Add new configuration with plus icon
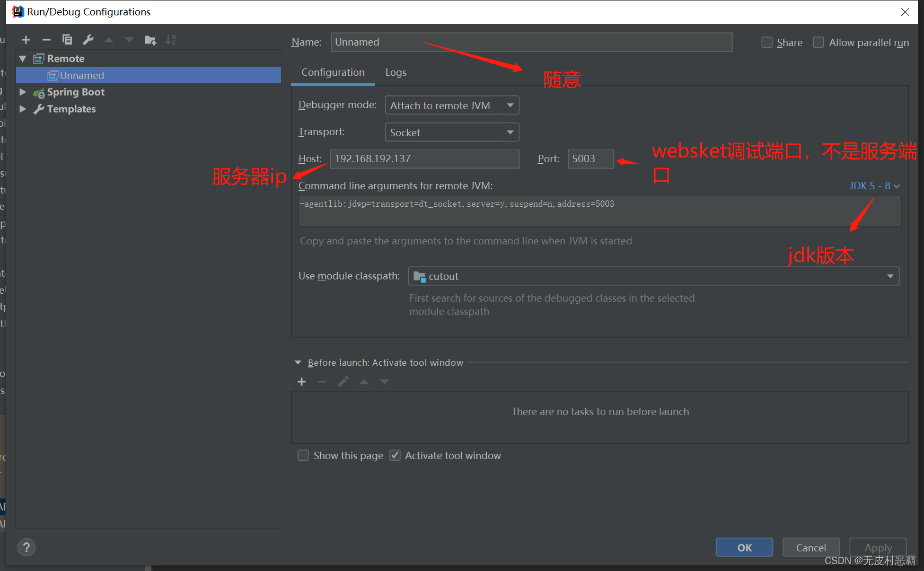This screenshot has width=924, height=571. click(26, 40)
